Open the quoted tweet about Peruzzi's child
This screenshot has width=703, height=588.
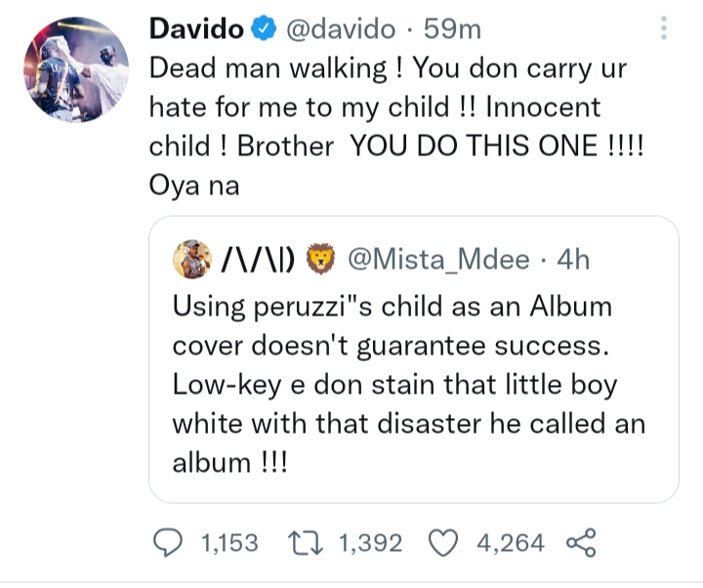click(x=410, y=381)
